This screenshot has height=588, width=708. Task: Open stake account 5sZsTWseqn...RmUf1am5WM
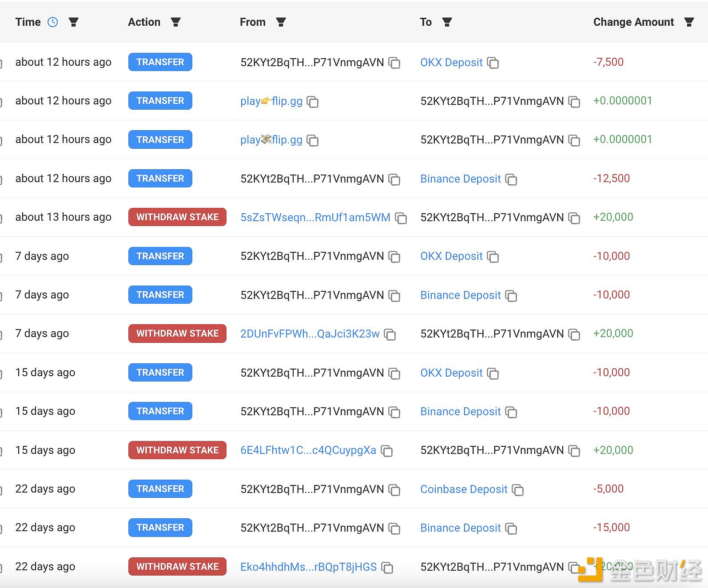point(315,218)
